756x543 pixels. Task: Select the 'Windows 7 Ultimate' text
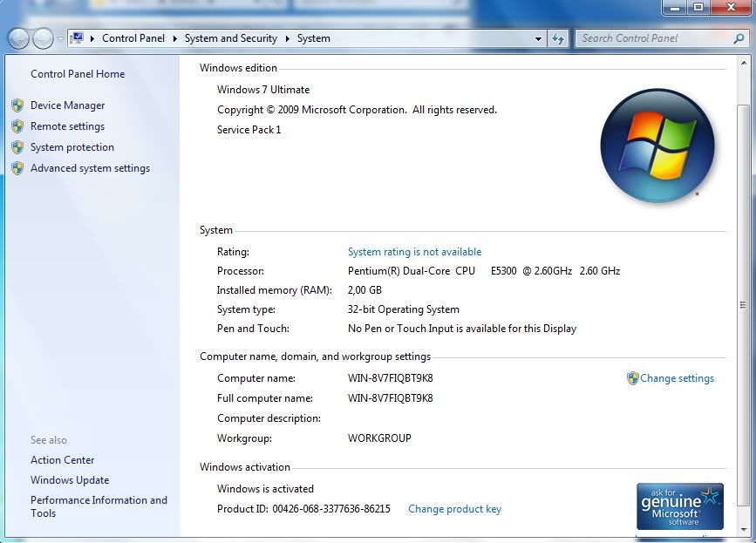[263, 90]
